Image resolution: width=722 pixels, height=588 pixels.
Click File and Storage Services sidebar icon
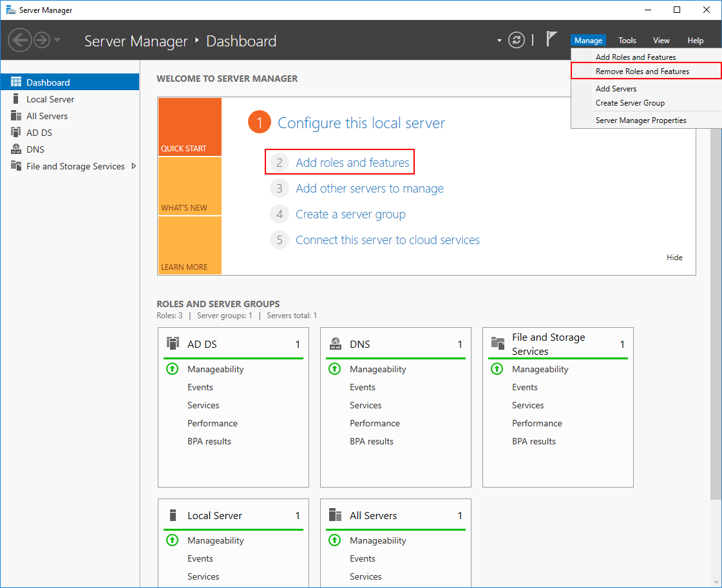pos(16,166)
